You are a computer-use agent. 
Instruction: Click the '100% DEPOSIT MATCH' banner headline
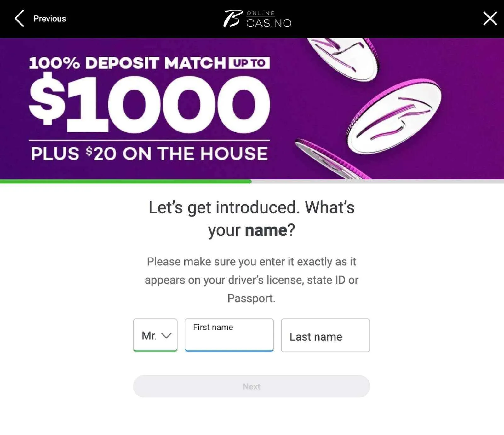(128, 63)
